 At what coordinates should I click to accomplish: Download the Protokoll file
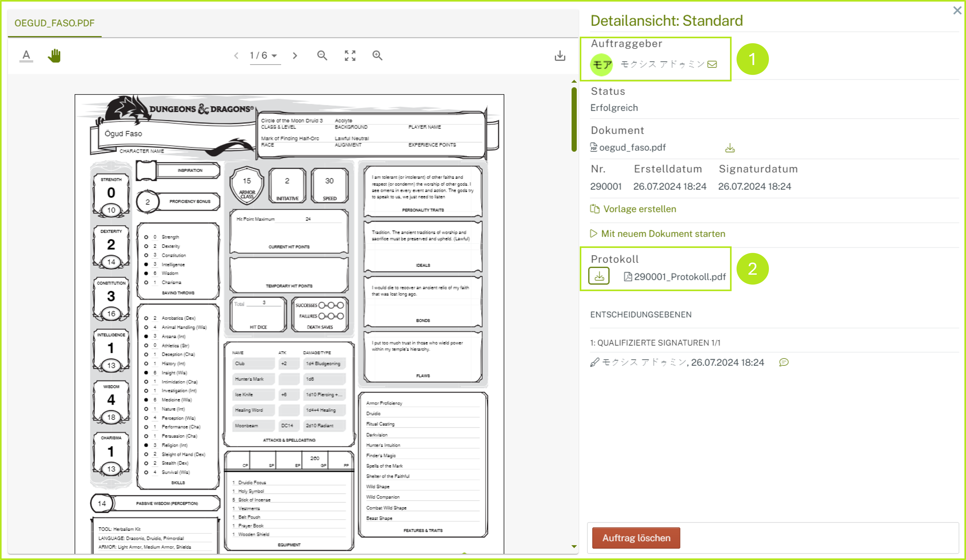pos(599,276)
